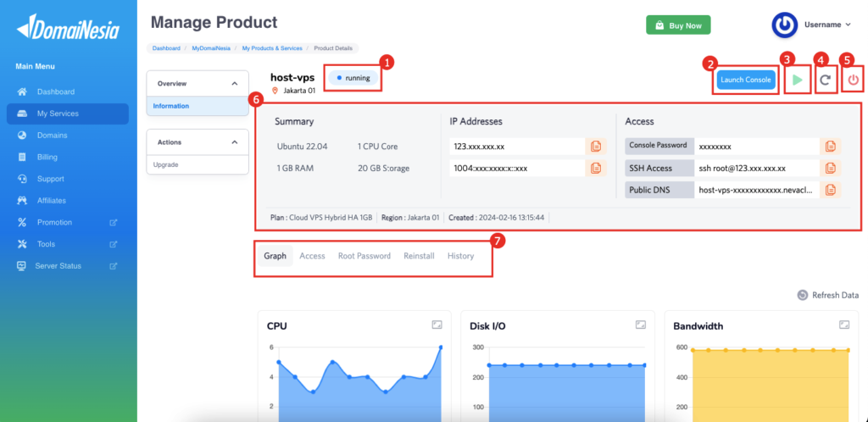Click 'Created : 2024-02-16 13:15:44' text
868x422 pixels.
point(497,218)
